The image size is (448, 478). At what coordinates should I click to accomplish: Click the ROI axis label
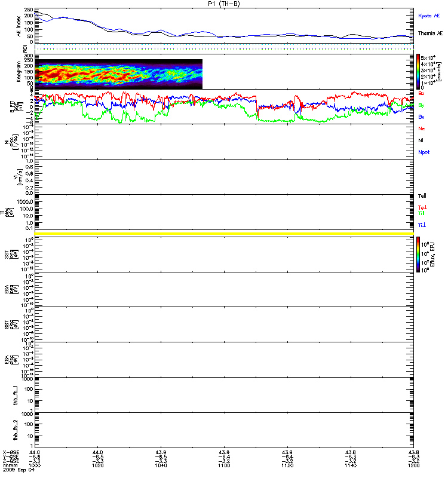pyautogui.click(x=25, y=48)
